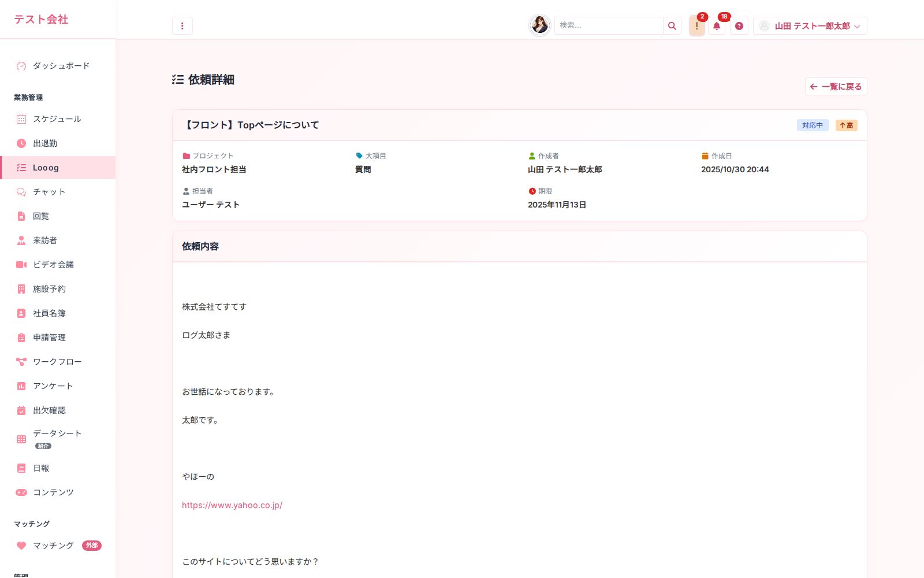This screenshot has width=924, height=578.
Task: Open 社員名簿 contact icon in sidebar
Action: coord(21,313)
